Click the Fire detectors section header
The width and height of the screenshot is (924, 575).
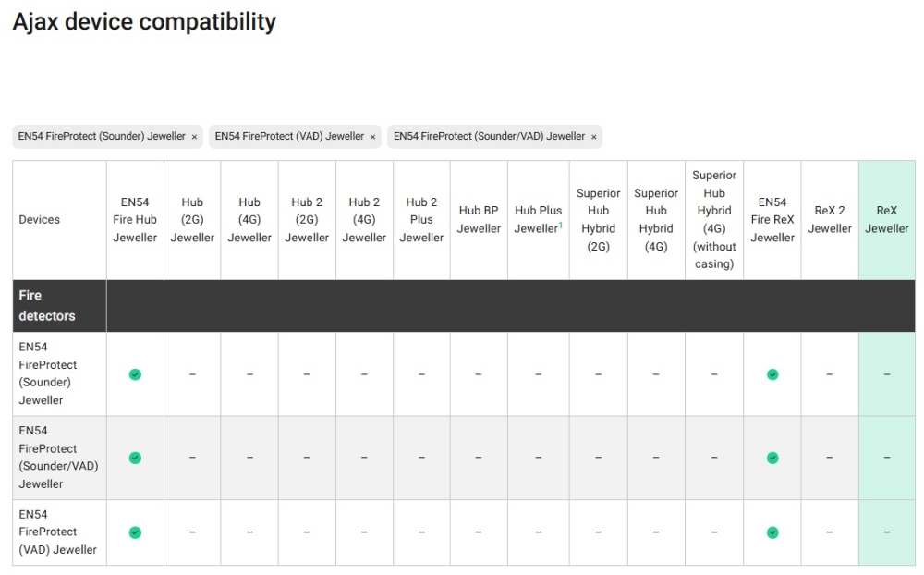coord(47,306)
